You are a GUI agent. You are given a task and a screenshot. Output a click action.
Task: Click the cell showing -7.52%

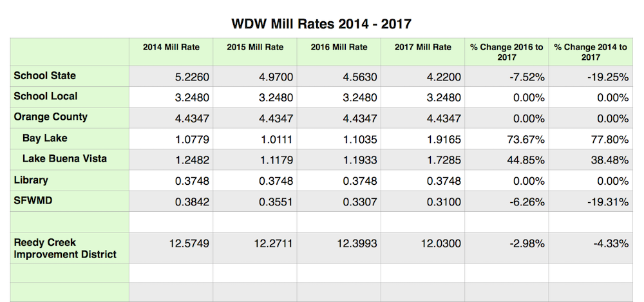tap(506, 77)
